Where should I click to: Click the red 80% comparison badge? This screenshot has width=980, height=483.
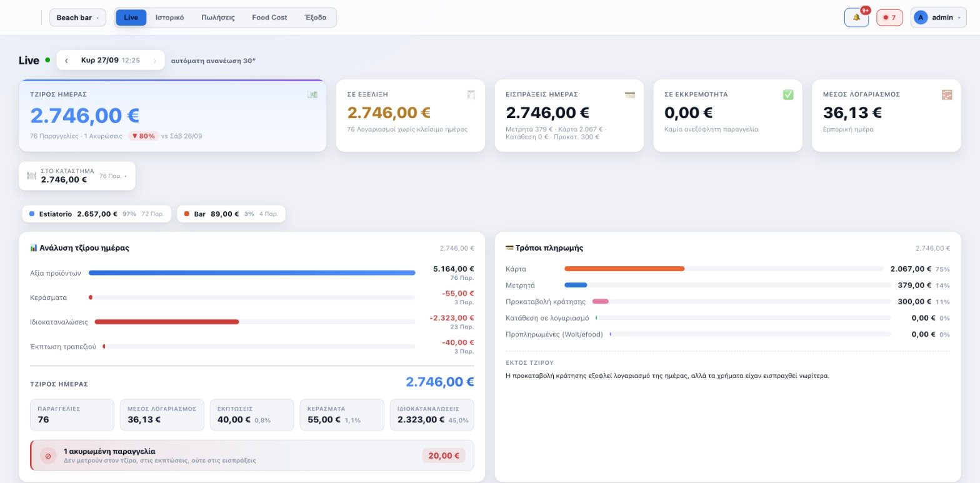tap(143, 136)
